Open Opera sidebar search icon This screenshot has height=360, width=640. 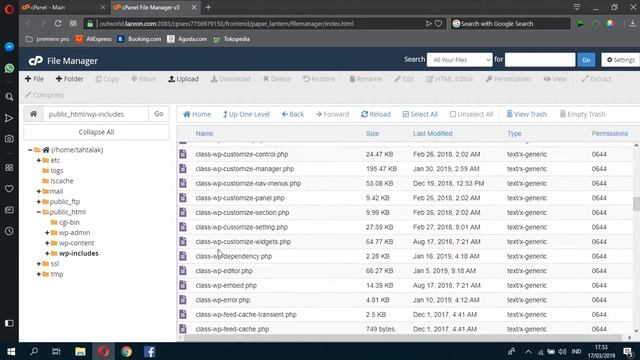(x=9, y=97)
